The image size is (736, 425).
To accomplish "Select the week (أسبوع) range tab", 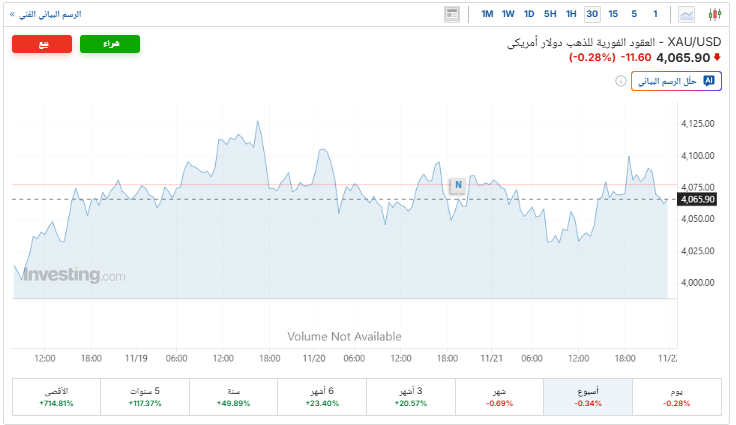I will click(588, 396).
